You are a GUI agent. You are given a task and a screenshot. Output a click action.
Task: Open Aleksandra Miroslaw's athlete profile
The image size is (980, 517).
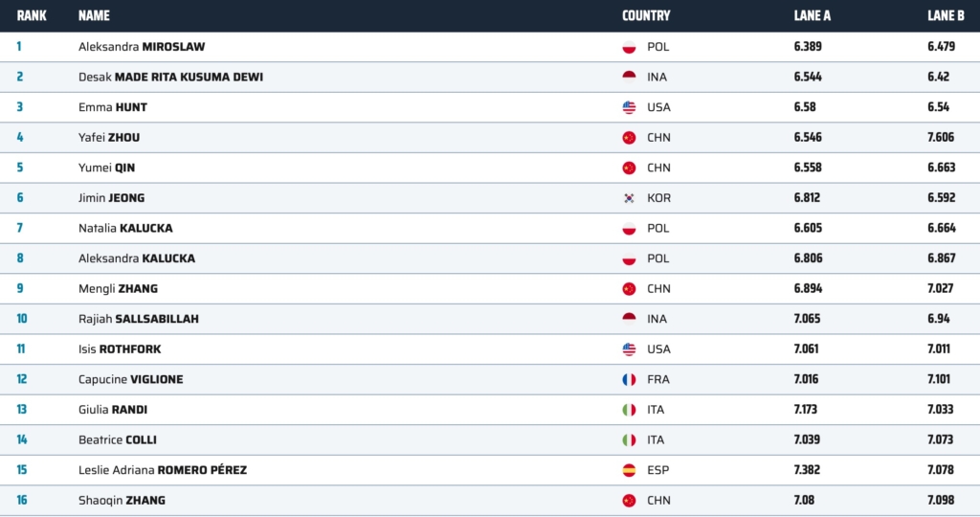point(142,47)
